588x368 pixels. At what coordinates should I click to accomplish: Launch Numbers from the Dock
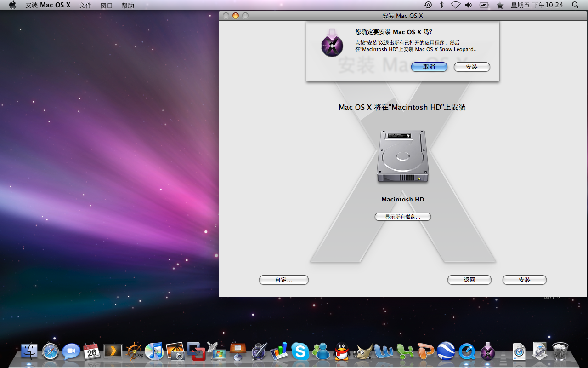pyautogui.click(x=279, y=351)
